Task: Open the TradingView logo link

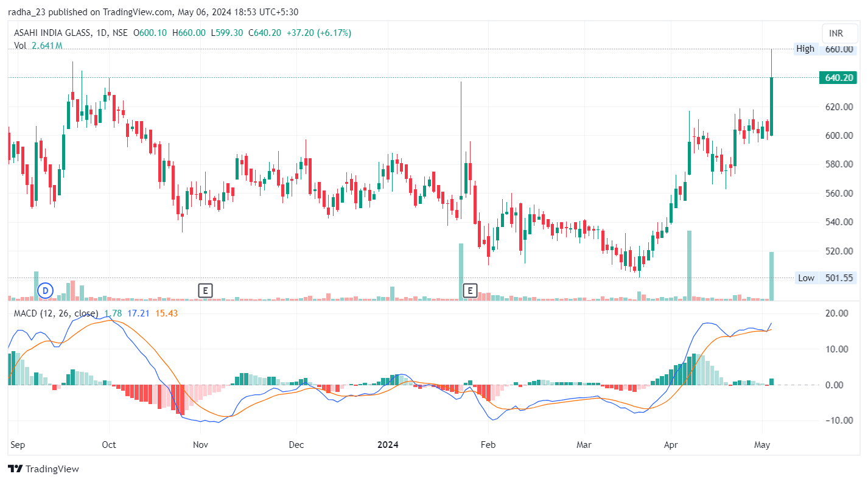Action: [x=43, y=469]
